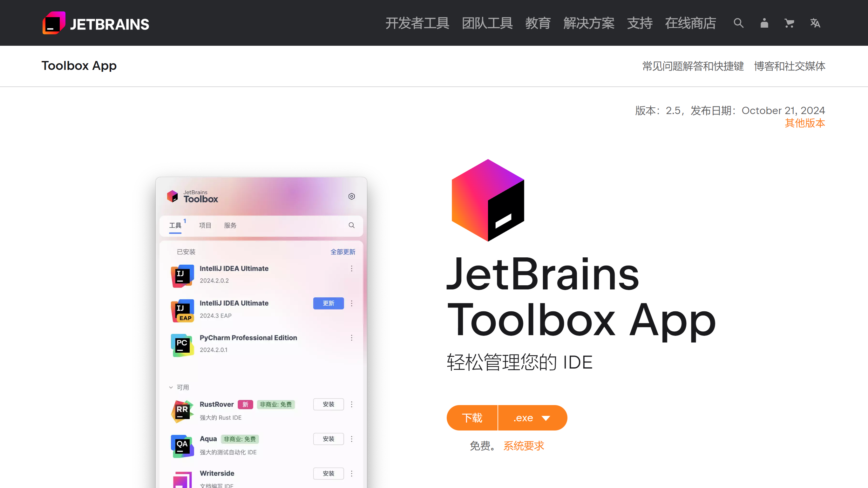The image size is (868, 488).
Task: Switch to the 工具 tab in Toolbox
Action: (x=175, y=226)
